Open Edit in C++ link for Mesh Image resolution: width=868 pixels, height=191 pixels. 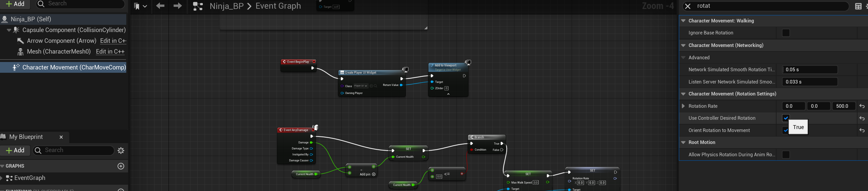(x=110, y=51)
